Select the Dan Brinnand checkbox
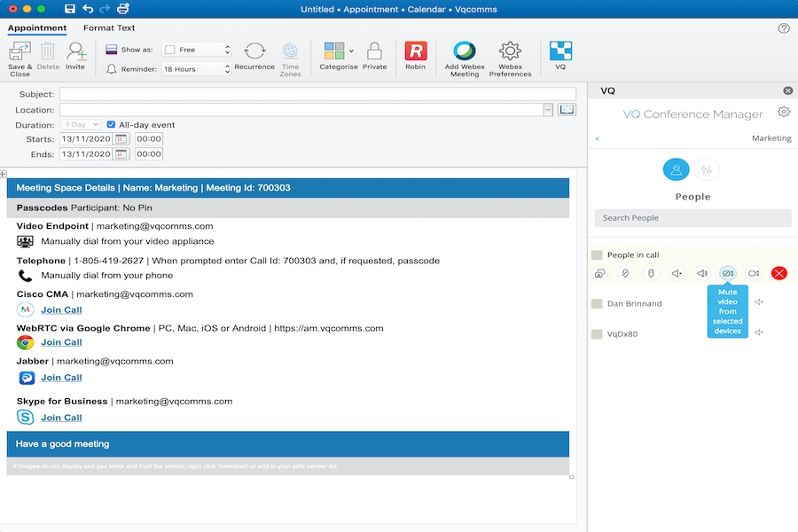This screenshot has width=798, height=532. pyautogui.click(x=597, y=304)
